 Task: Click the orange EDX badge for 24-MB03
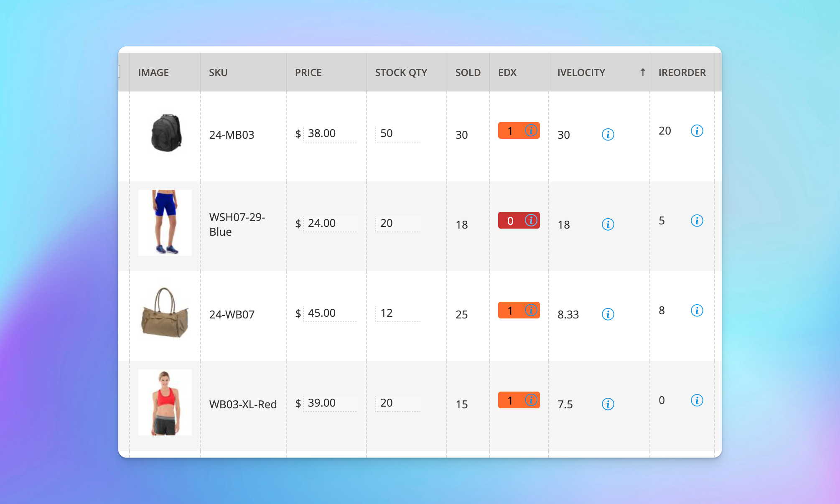519,130
